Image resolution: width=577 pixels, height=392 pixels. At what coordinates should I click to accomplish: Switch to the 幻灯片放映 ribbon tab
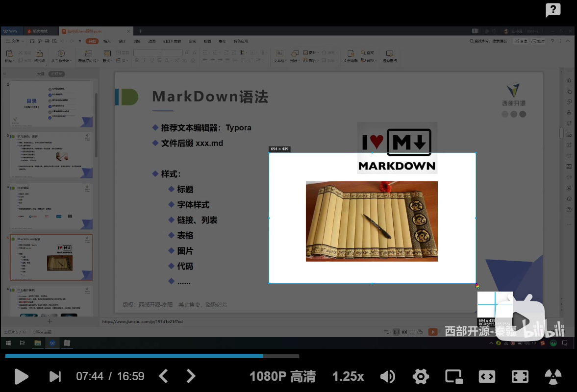172,41
